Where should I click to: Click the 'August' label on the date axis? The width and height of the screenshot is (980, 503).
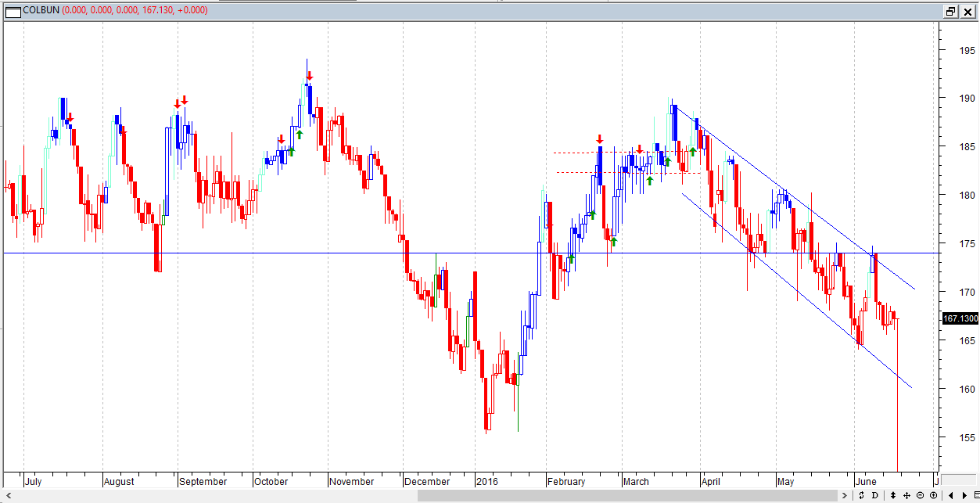pos(119,481)
